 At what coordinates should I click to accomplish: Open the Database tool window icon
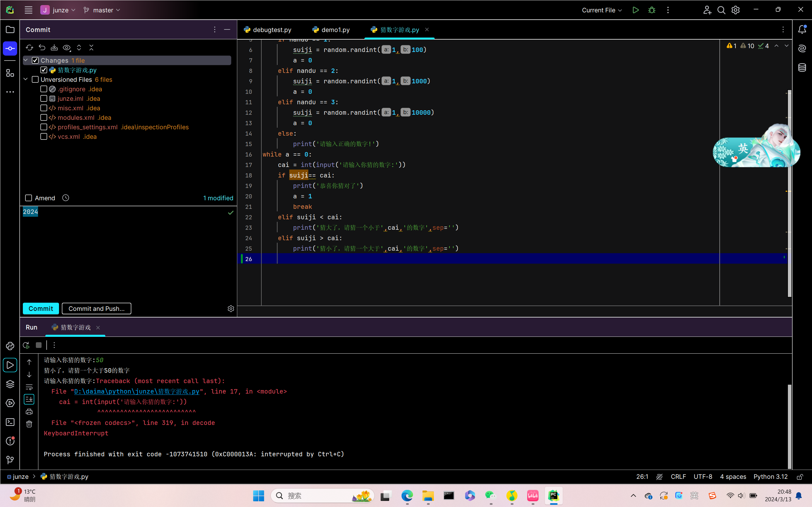click(802, 67)
